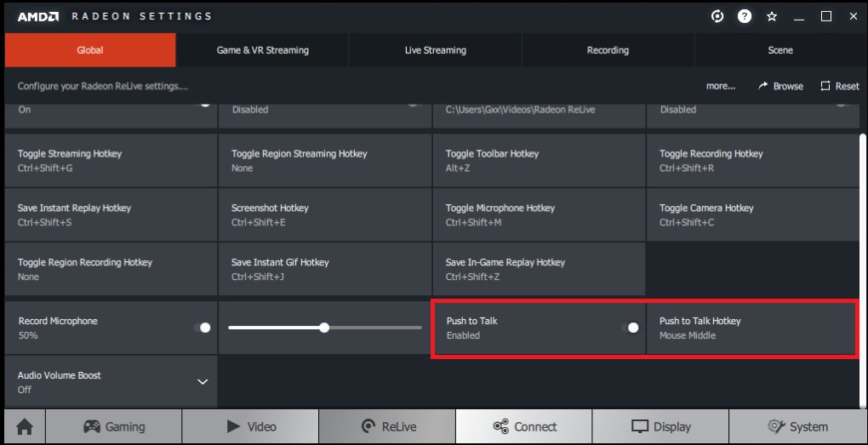Expand the Audio Volume Boost dropdown

point(203,382)
